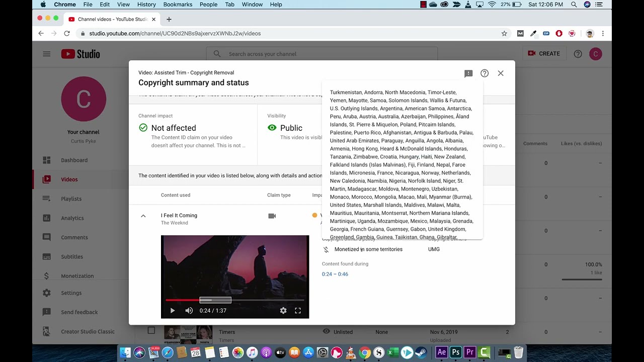Open the help icon in copyright dialog
This screenshot has height=362, width=644.
click(x=485, y=73)
